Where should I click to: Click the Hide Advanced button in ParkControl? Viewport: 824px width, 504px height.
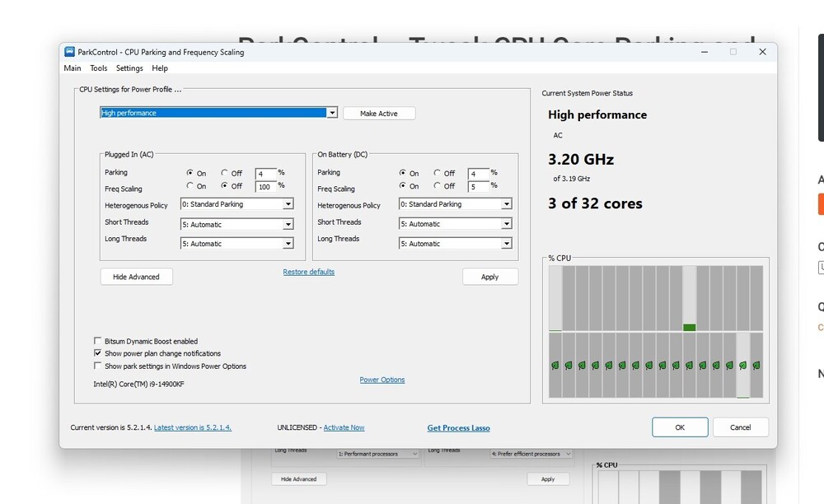coord(136,277)
